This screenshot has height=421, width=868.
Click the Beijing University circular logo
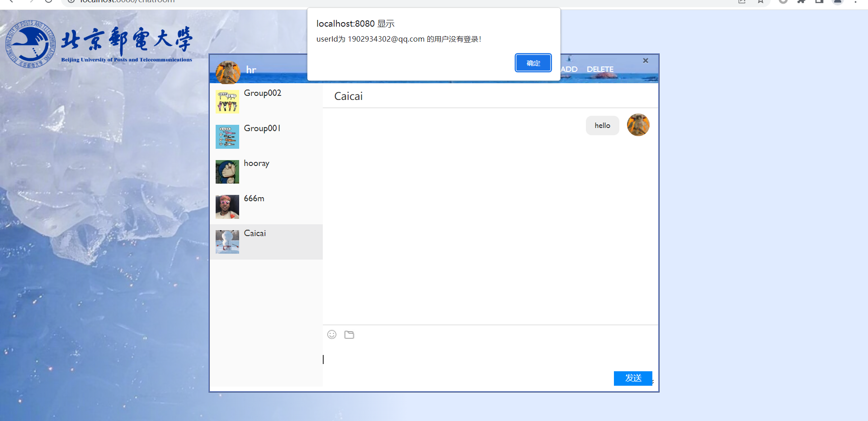pyautogui.click(x=30, y=44)
